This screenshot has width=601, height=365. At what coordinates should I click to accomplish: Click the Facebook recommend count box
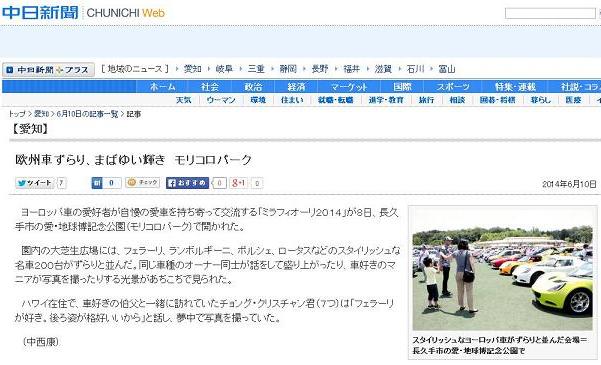point(219,183)
